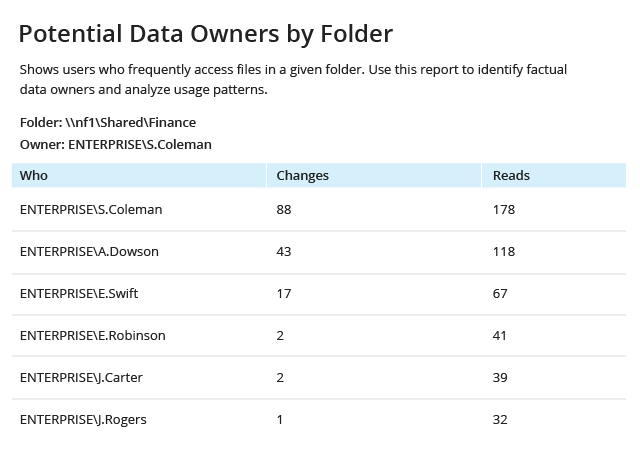
Task: Click the folder path \\nf1\Shared\Finance
Action: (x=131, y=123)
